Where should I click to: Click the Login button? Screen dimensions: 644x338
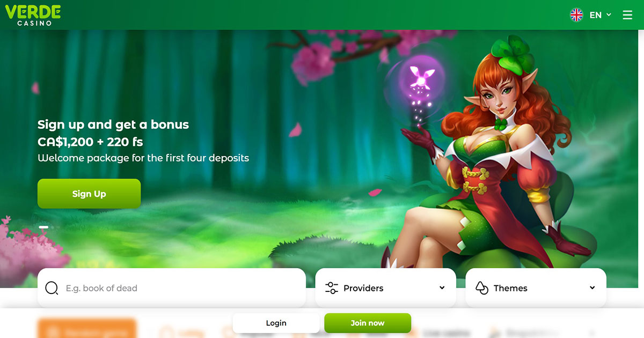(276, 323)
